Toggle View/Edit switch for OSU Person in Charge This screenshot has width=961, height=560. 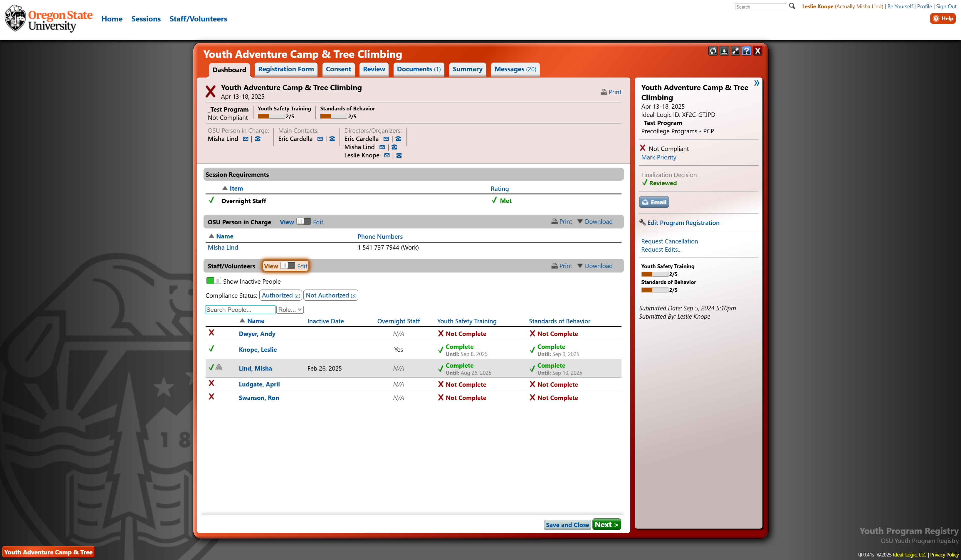304,221
